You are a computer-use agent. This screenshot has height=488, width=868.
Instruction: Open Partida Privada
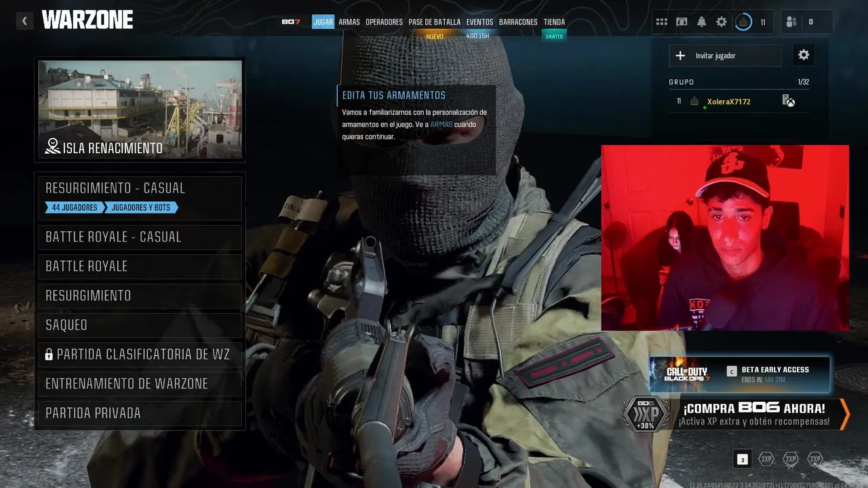tap(140, 413)
